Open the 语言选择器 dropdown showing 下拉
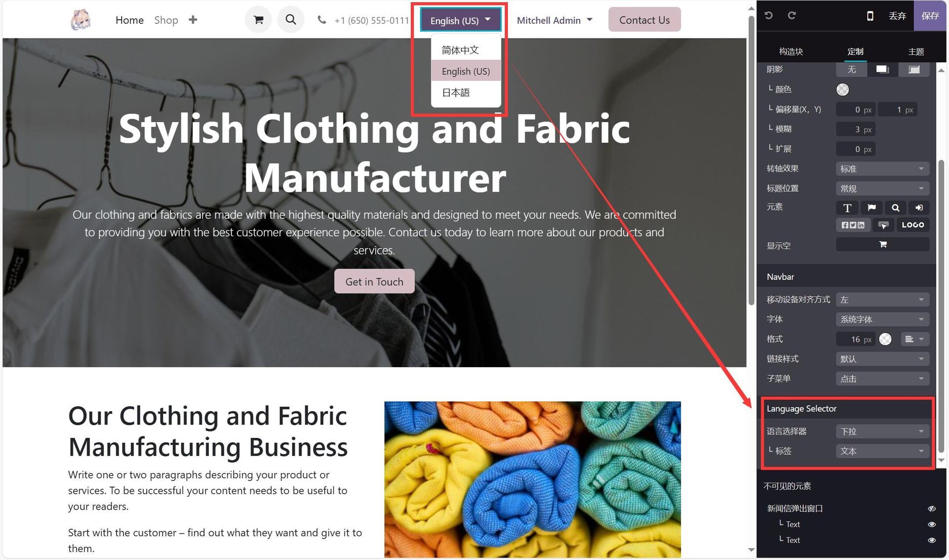Viewport: 949px width, 560px height. tap(882, 431)
